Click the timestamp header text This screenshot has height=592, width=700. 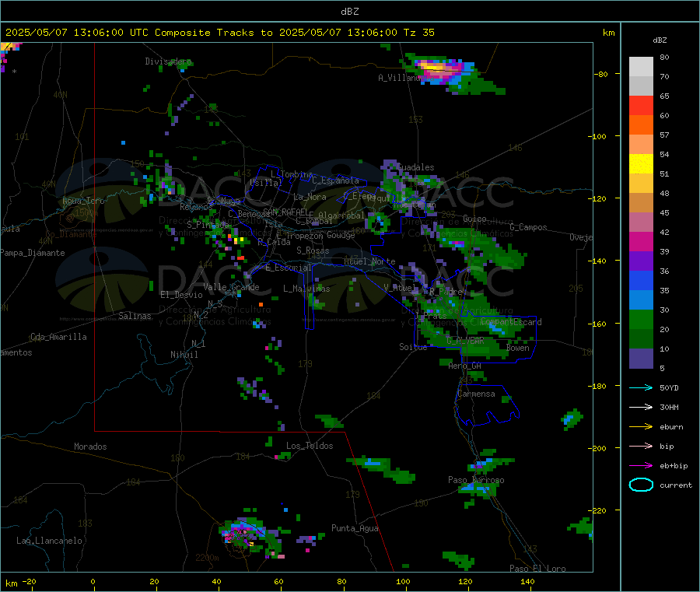tap(220, 33)
